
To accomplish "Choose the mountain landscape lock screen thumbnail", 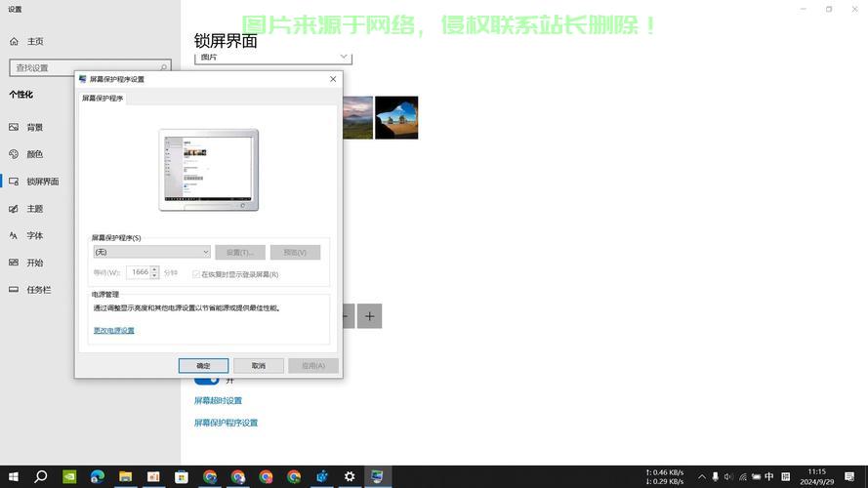I will pos(357,117).
